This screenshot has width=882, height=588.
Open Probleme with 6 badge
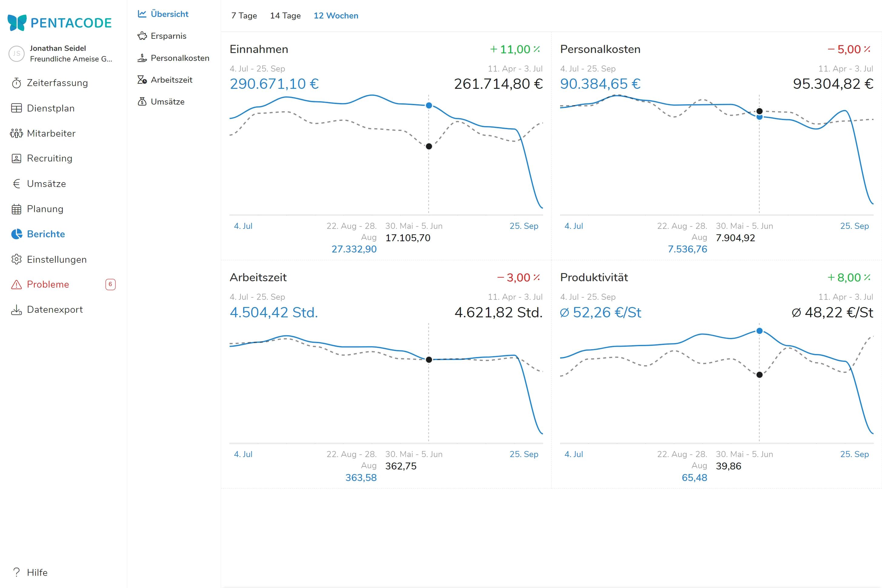[x=48, y=284]
